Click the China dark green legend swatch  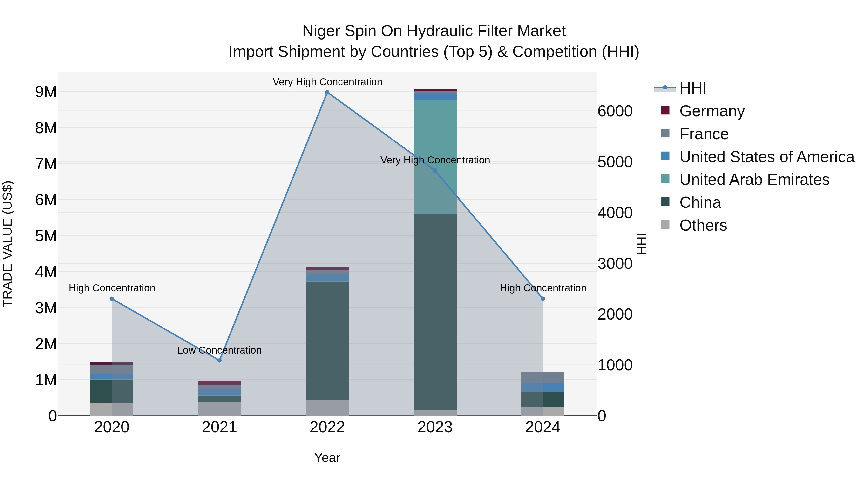665,201
